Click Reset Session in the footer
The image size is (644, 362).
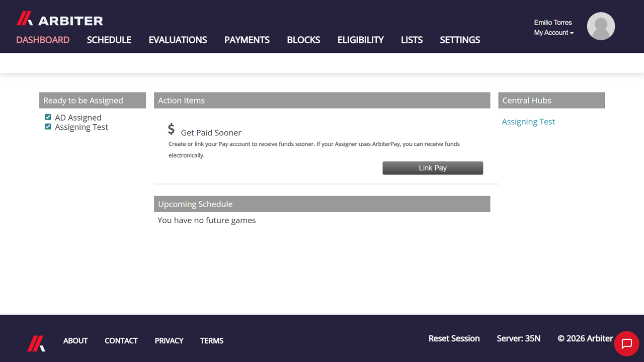point(454,338)
